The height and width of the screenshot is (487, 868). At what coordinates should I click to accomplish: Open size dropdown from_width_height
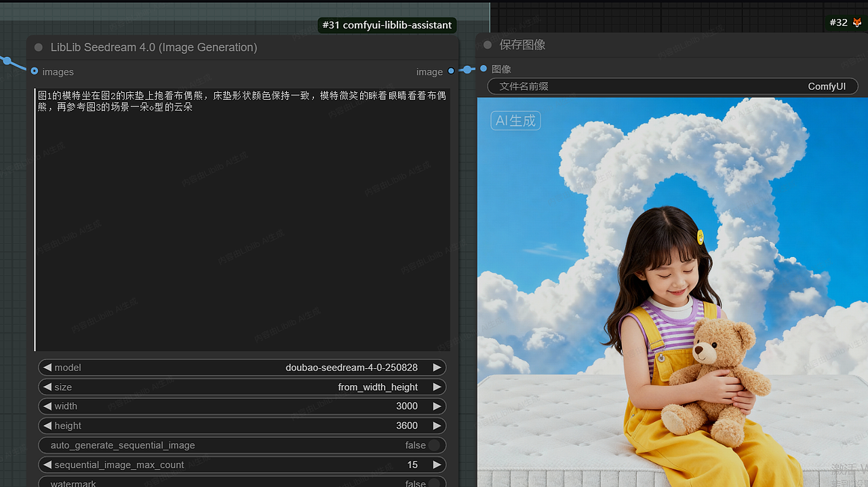click(378, 387)
